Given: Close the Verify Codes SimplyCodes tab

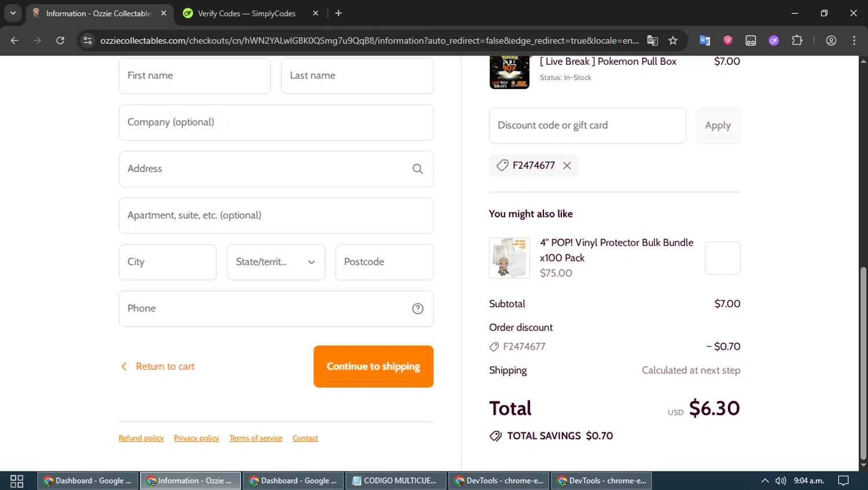Looking at the screenshot, I should point(315,13).
